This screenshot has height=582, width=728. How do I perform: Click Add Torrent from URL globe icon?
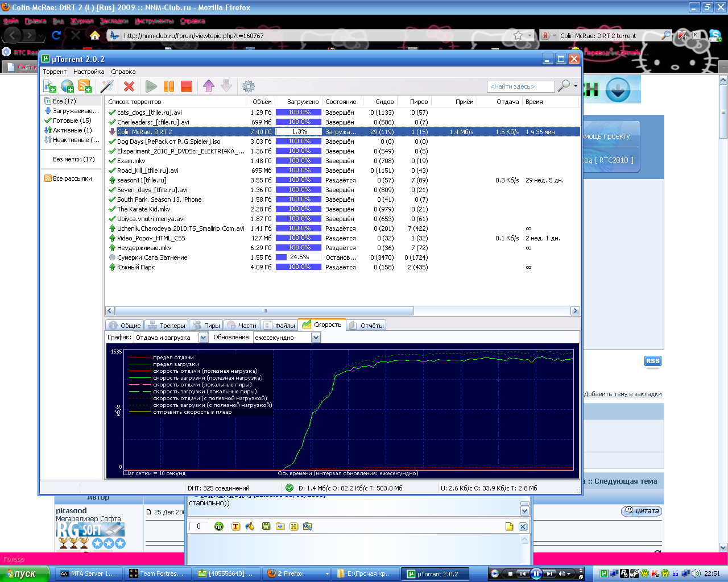click(x=68, y=86)
